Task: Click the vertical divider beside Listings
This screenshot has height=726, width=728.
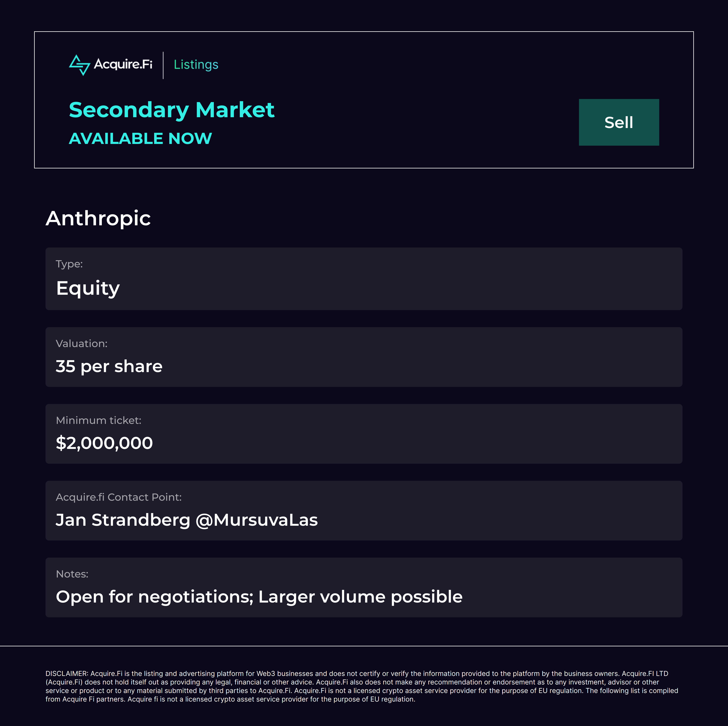Action: 163,65
